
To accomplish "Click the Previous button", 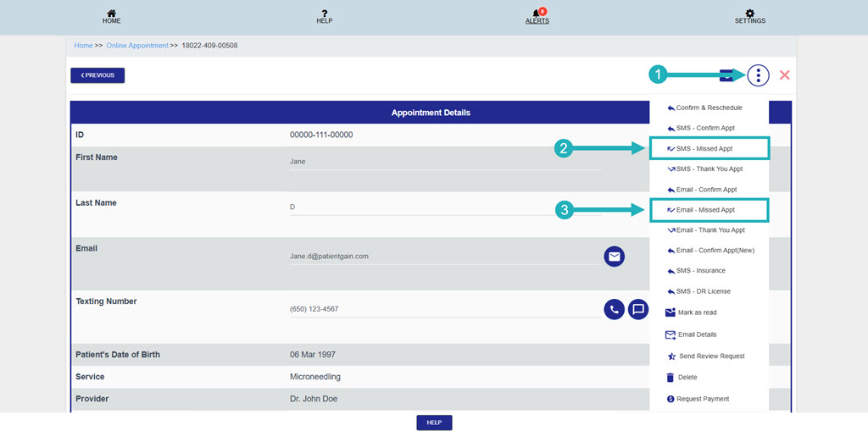I will point(97,75).
